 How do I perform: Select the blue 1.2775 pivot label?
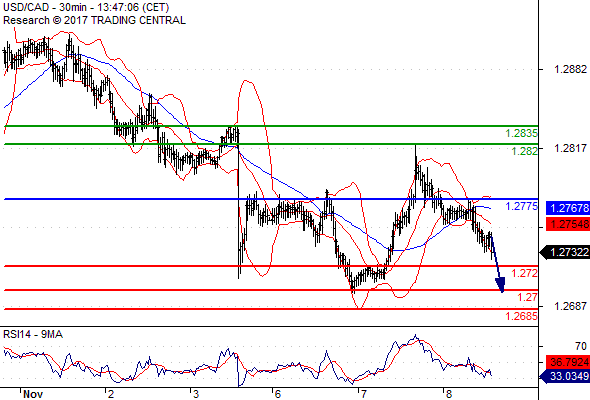coord(522,206)
